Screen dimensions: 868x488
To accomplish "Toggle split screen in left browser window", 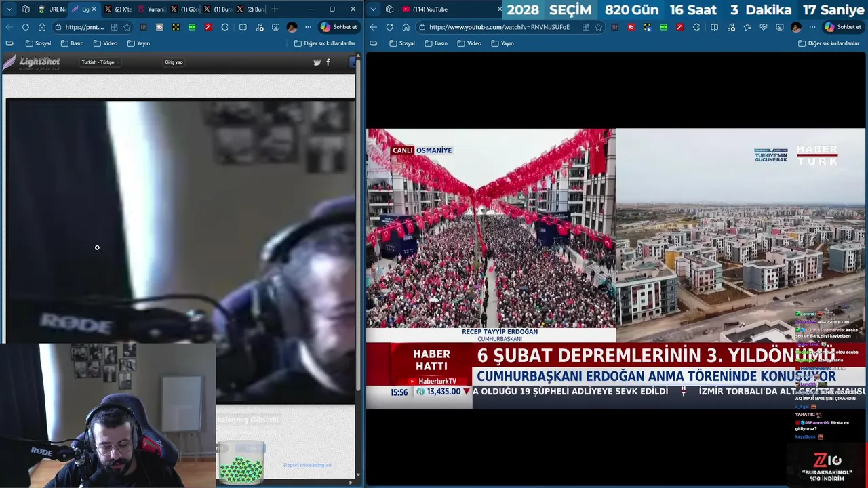I will (243, 27).
